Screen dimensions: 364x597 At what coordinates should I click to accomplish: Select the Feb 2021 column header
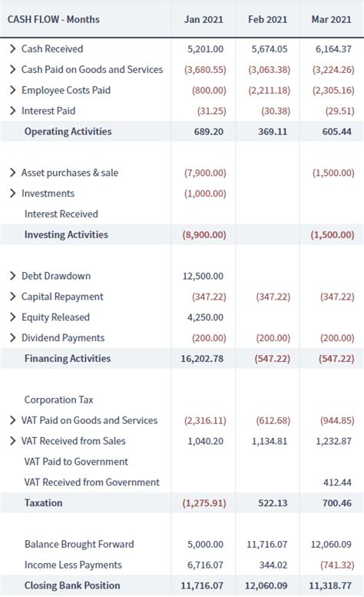click(267, 19)
